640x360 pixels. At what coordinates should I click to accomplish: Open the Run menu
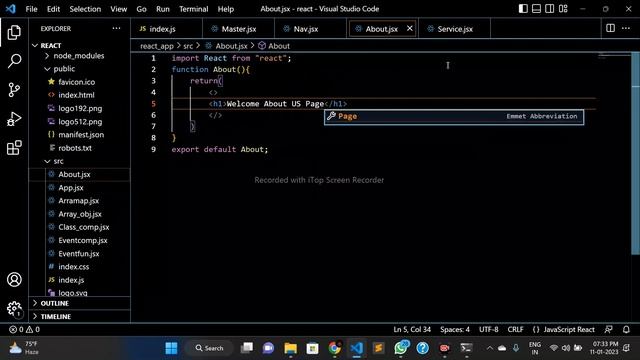tap(162, 9)
